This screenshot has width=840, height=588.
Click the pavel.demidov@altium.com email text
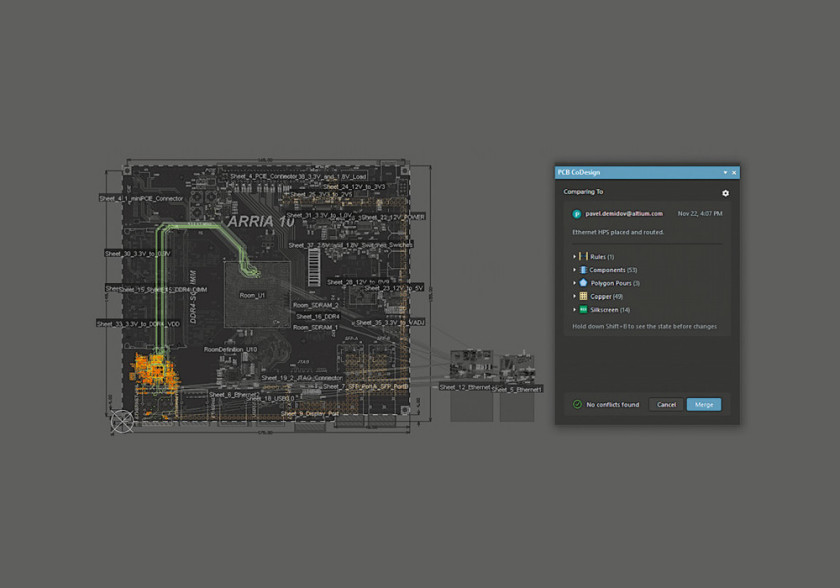point(624,214)
